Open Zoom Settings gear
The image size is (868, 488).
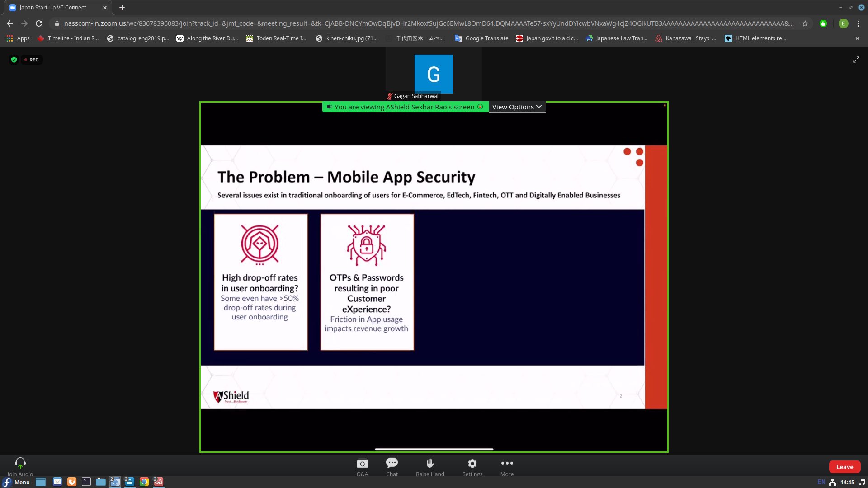pos(472,464)
